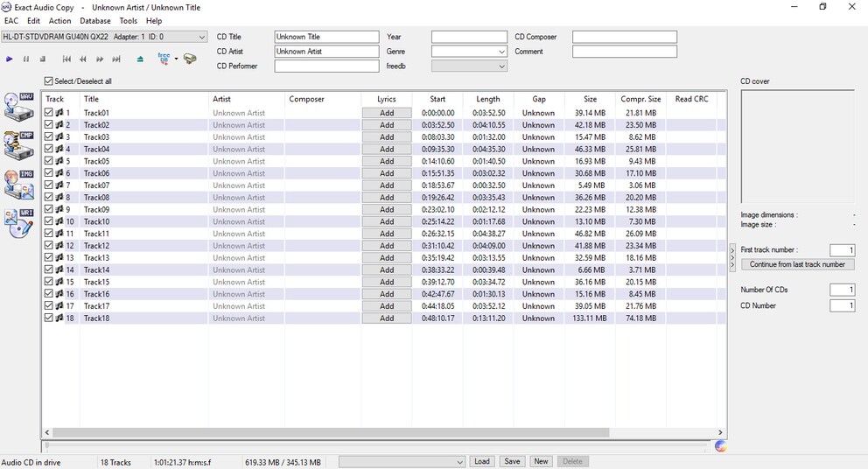868x469 pixels.
Task: Jump to previous track button
Action: 67,59
